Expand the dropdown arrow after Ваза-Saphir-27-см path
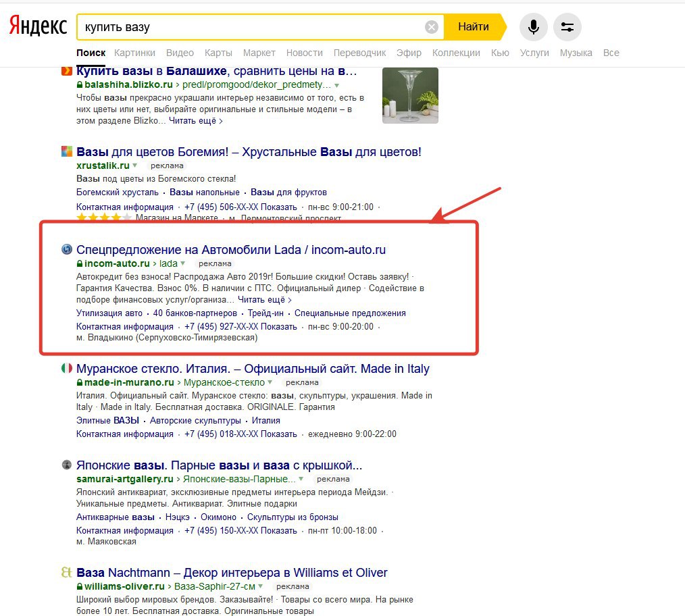Viewport: 685px width, 616px height. [x=261, y=586]
